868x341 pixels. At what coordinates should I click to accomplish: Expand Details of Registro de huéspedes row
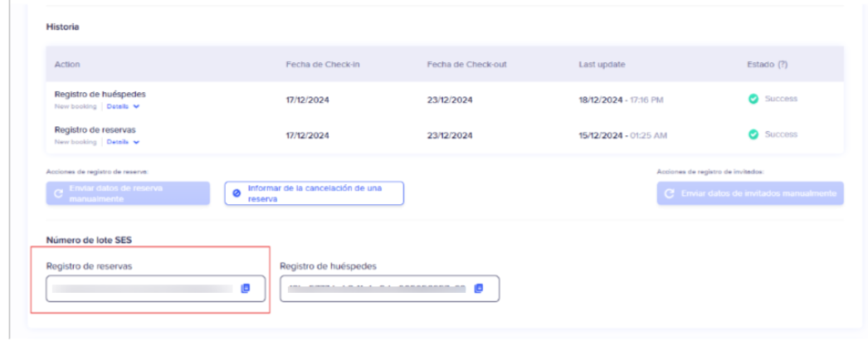(123, 106)
